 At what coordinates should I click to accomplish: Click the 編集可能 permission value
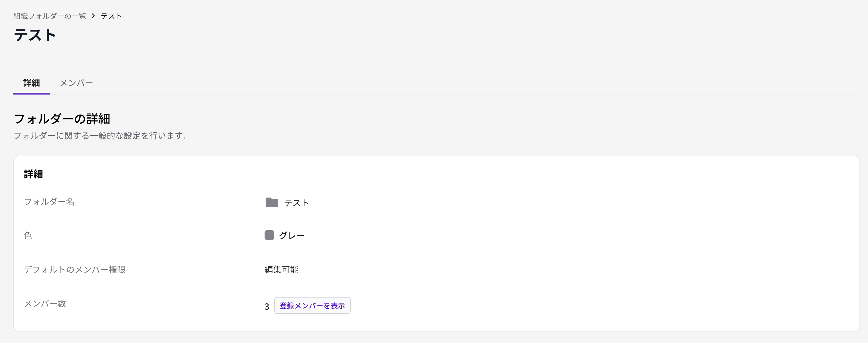281,270
